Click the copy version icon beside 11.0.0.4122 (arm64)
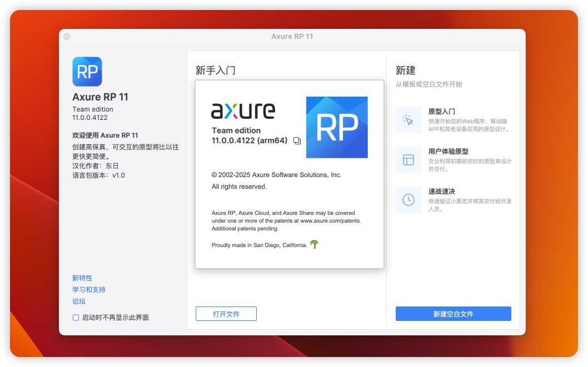588x367 pixels. (x=297, y=141)
